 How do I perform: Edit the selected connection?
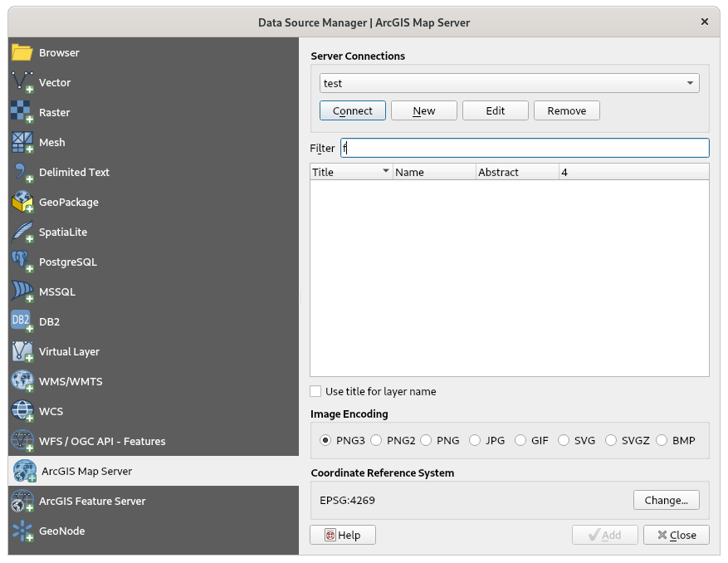click(x=496, y=110)
